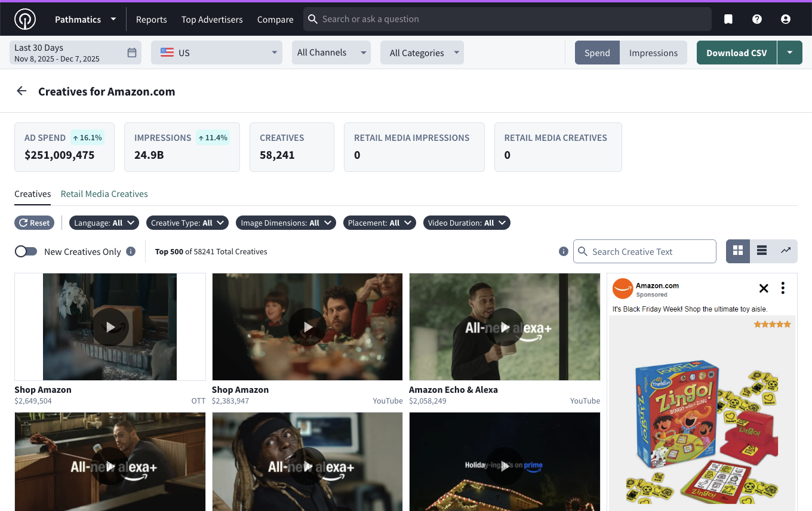Select the Creatives tab
The height and width of the screenshot is (511, 812).
click(x=33, y=194)
